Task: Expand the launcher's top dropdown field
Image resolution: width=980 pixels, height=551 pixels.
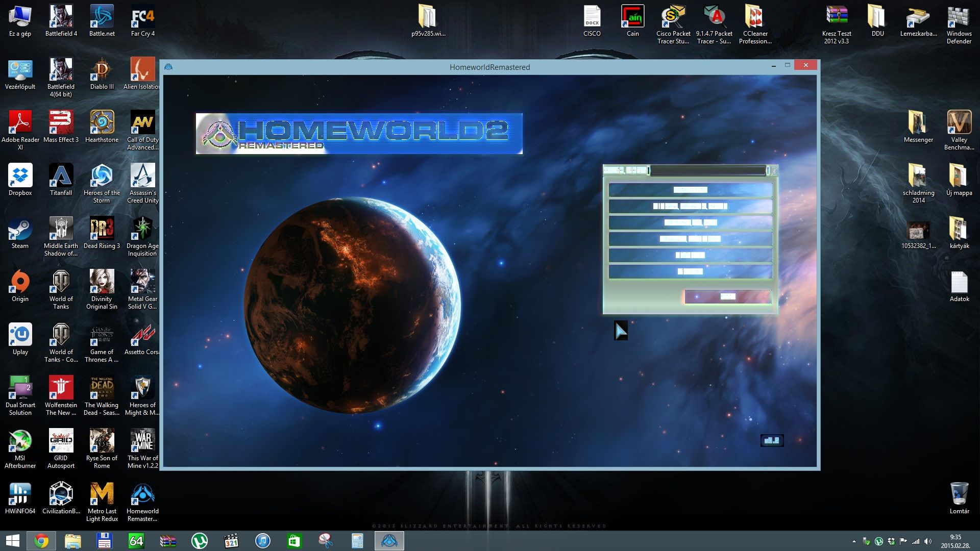Action: pos(708,170)
